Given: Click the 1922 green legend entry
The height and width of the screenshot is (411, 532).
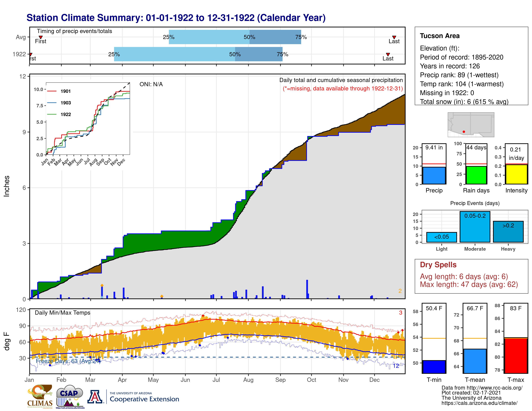Looking at the screenshot, I should [x=59, y=114].
